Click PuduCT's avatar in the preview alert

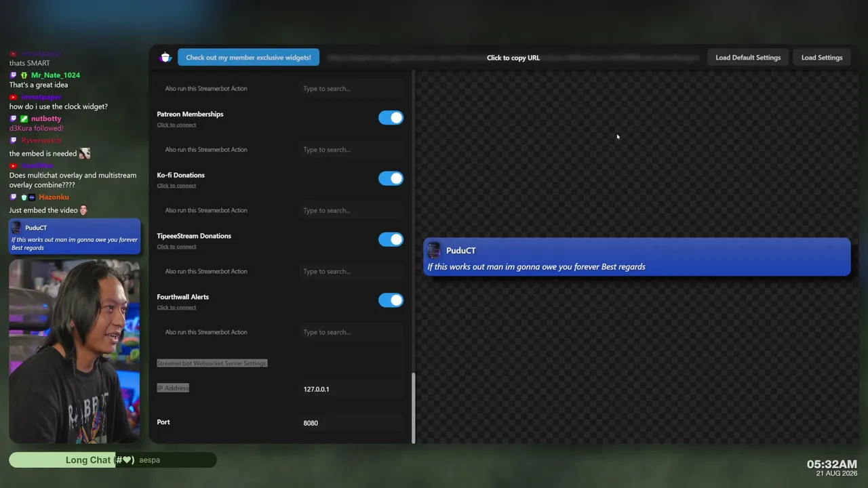click(x=435, y=251)
